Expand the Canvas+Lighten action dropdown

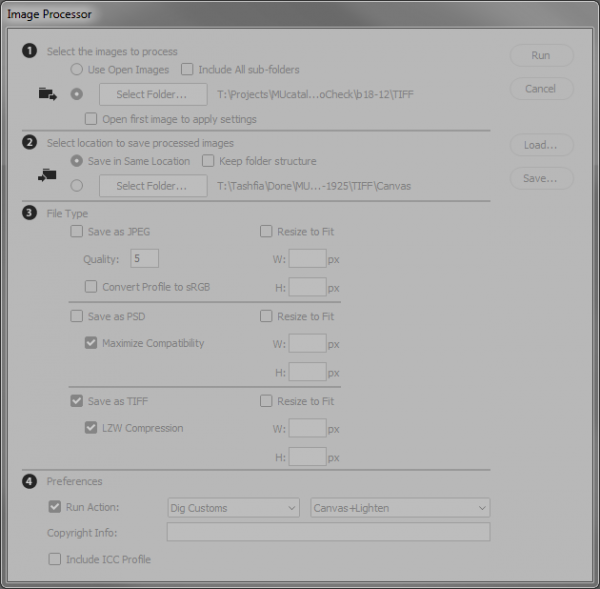tap(400, 508)
